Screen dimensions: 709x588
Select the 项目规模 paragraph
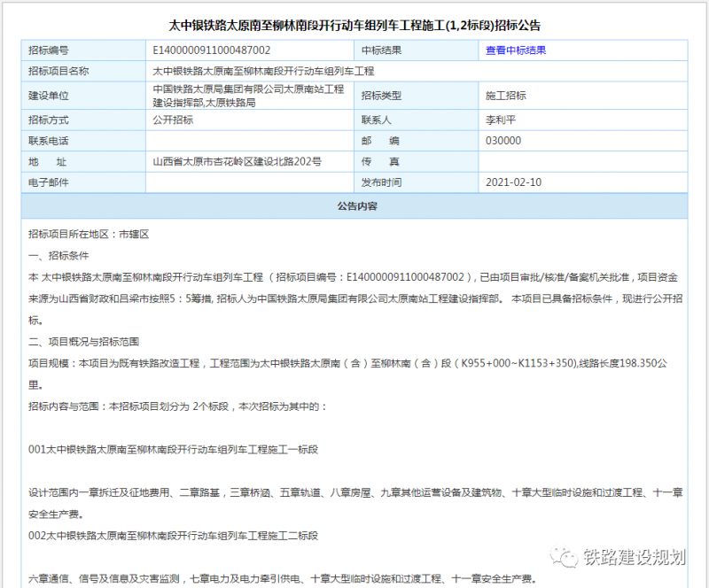tap(347, 375)
